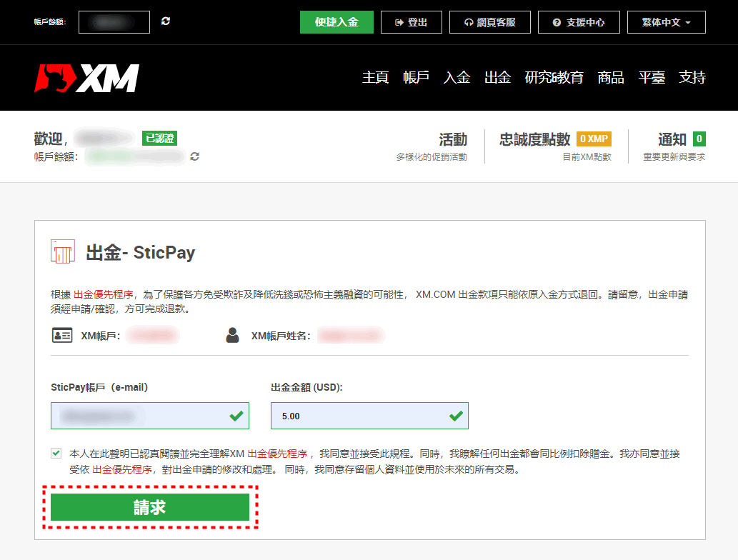
Task: Click the 已認證 verified badge
Action: click(159, 139)
